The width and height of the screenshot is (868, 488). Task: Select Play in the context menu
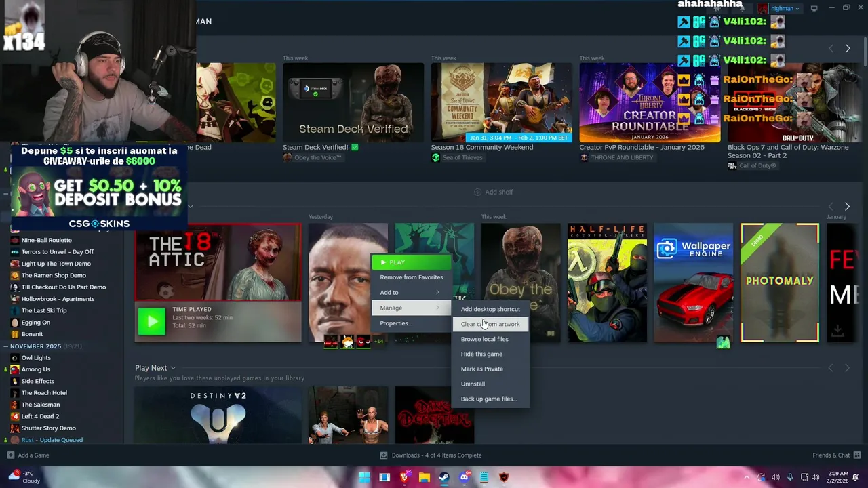pos(411,262)
